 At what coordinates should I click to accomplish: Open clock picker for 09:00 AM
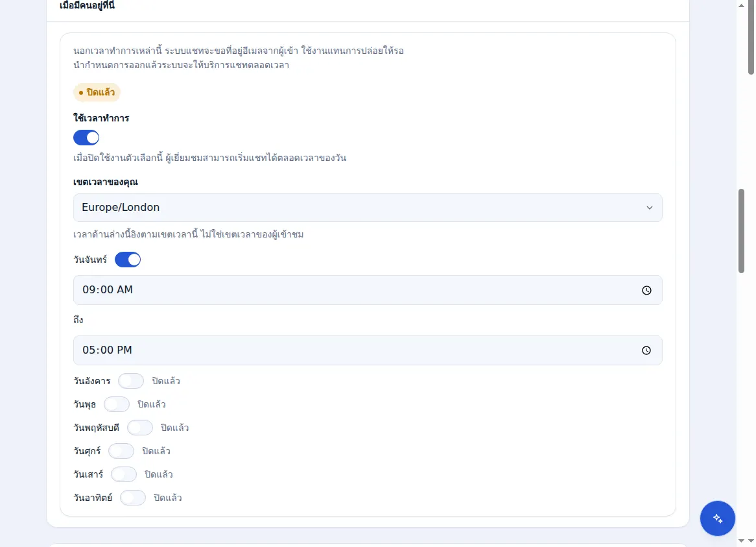(x=646, y=291)
